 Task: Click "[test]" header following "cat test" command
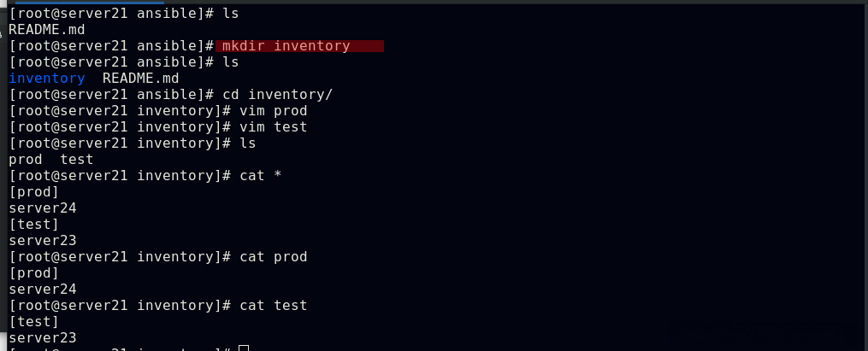pos(34,322)
